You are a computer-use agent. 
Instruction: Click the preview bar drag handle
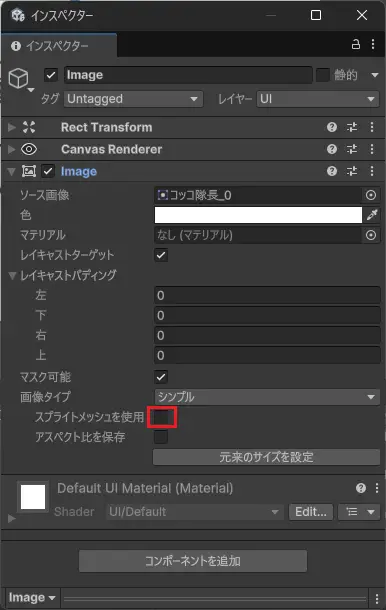click(215, 598)
